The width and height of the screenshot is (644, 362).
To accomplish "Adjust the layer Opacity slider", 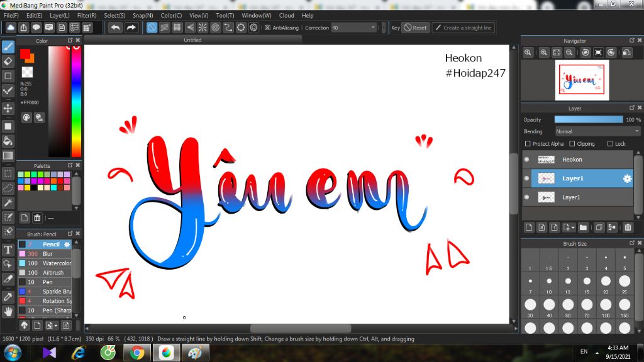I will 589,119.
